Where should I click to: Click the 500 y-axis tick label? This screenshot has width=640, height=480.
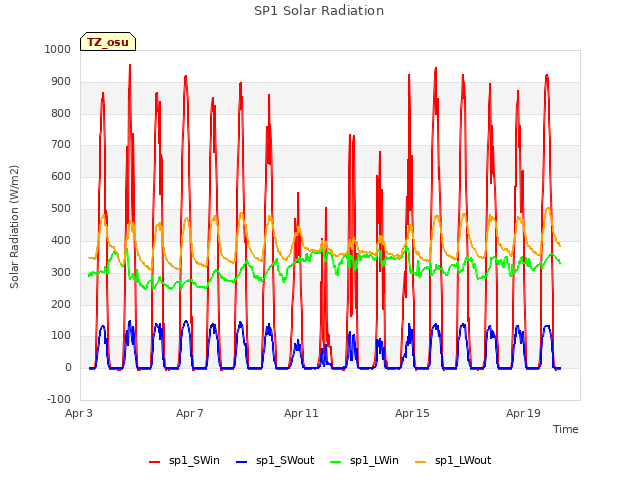(61, 209)
